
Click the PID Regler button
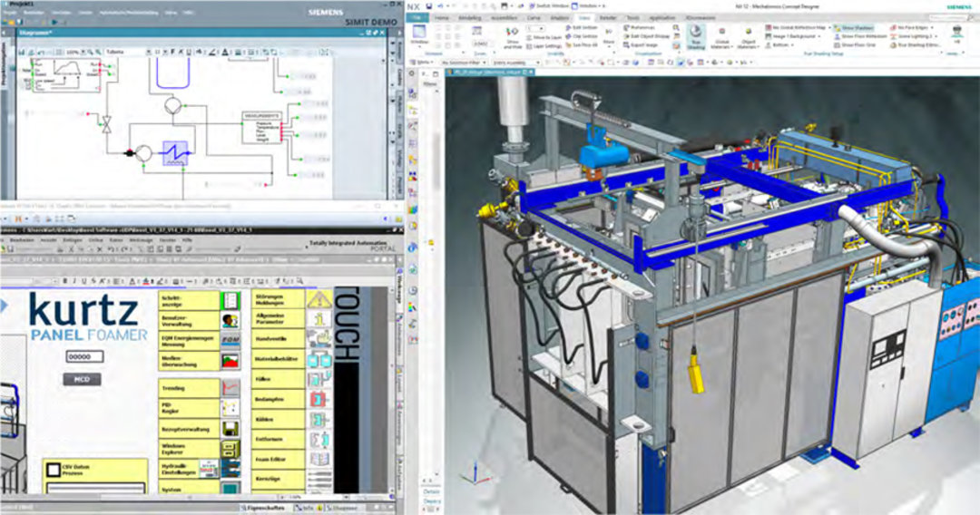pyautogui.click(x=189, y=408)
